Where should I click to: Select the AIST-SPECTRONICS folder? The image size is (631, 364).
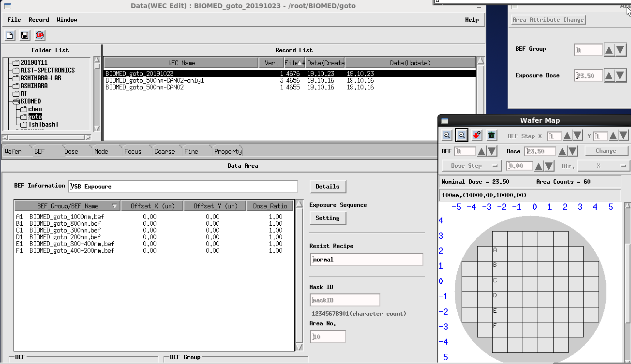pos(47,71)
